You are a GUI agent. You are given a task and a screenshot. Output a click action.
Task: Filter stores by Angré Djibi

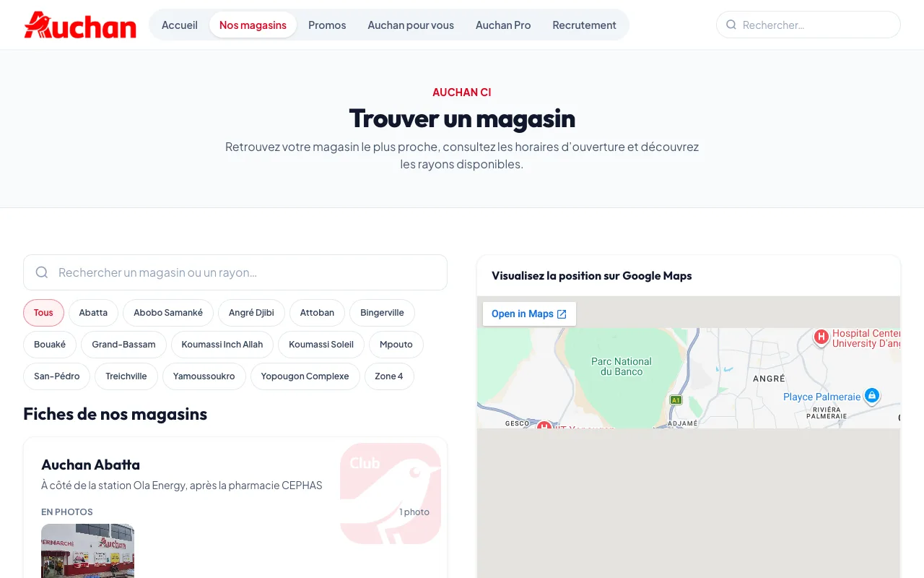[251, 313]
